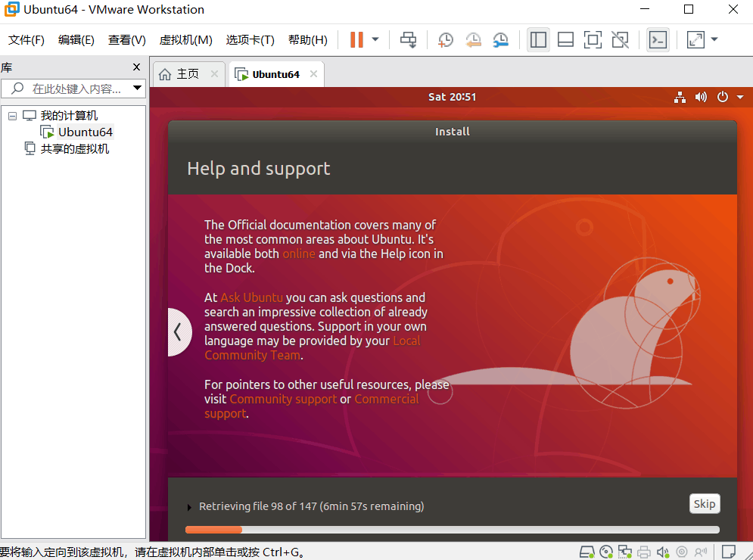Click the Ubuntu clock Sat 20:51

click(452, 97)
